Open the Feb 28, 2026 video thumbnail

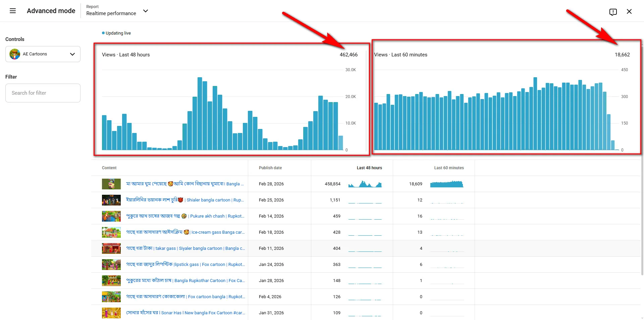pyautogui.click(x=111, y=184)
